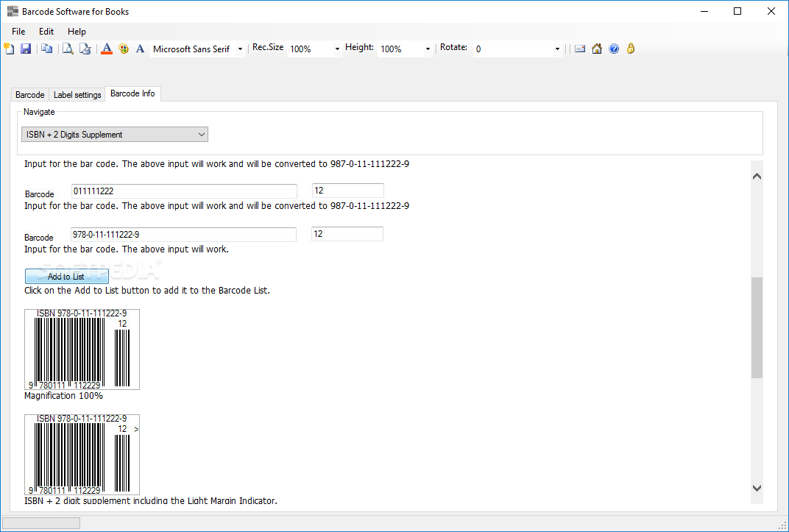Click the barcode field containing 978-0-11-111222-9
789x532 pixels.
point(184,234)
